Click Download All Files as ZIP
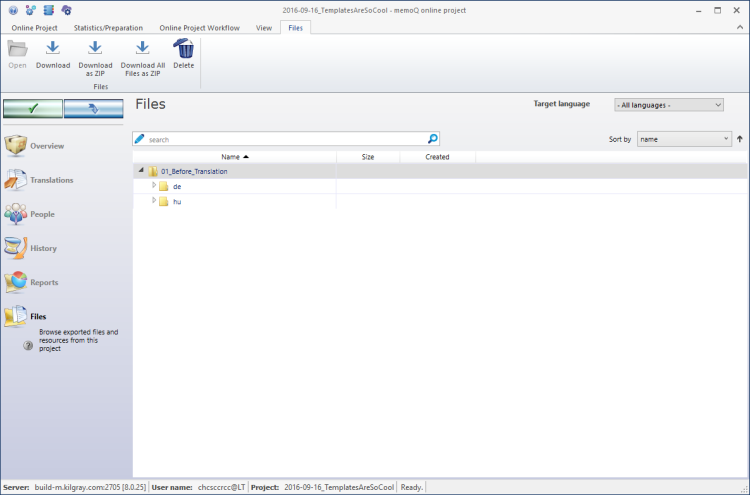This screenshot has width=750, height=495. click(142, 48)
